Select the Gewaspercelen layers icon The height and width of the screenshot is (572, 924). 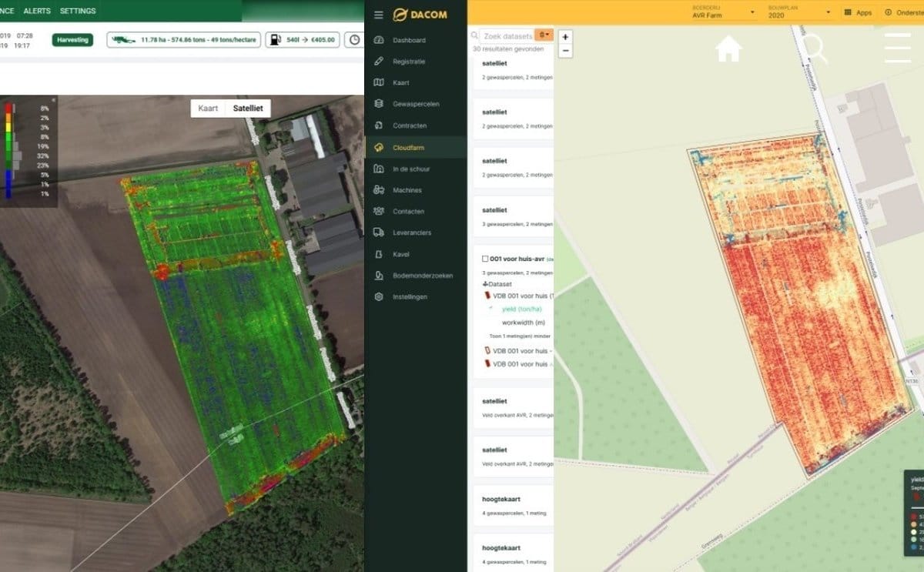coord(378,104)
